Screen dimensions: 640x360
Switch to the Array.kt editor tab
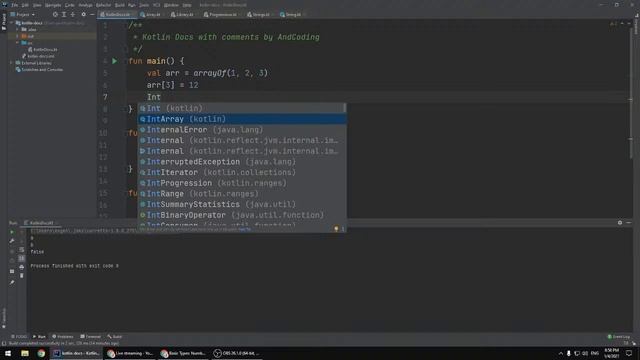tap(151, 15)
